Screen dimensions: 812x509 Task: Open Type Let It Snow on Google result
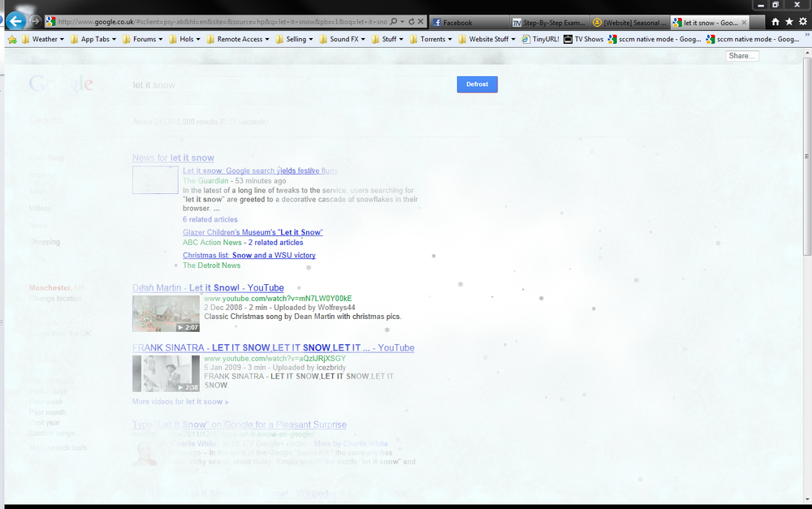(240, 425)
